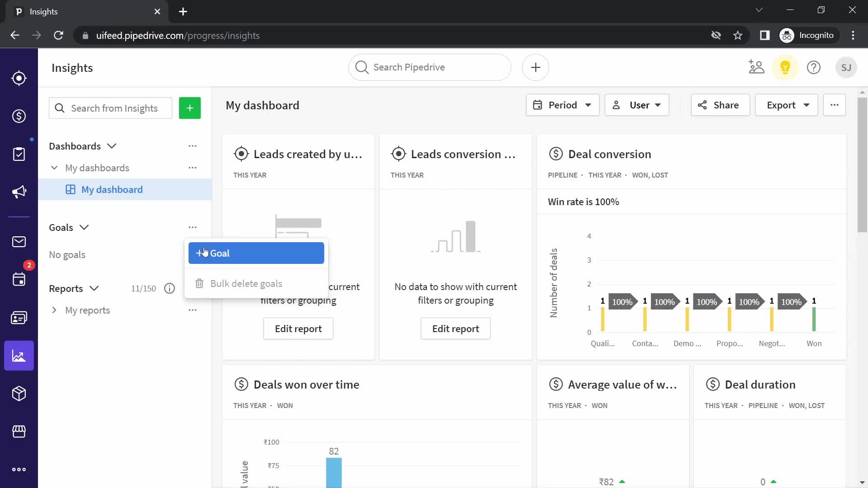Collapse the Reports section
The width and height of the screenshot is (868, 488).
[94, 288]
